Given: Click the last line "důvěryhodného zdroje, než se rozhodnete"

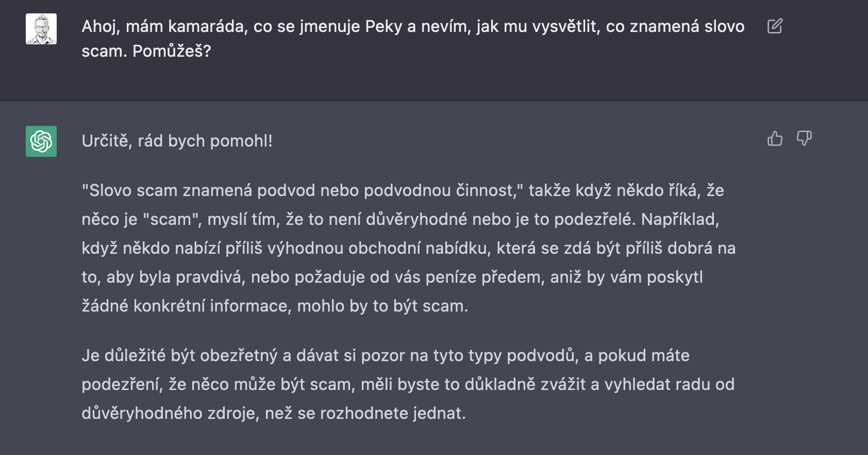Looking at the screenshot, I should 273,413.
